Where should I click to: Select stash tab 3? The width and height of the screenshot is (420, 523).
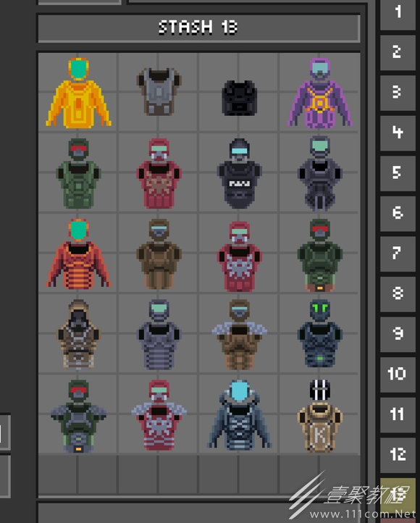coord(398,93)
